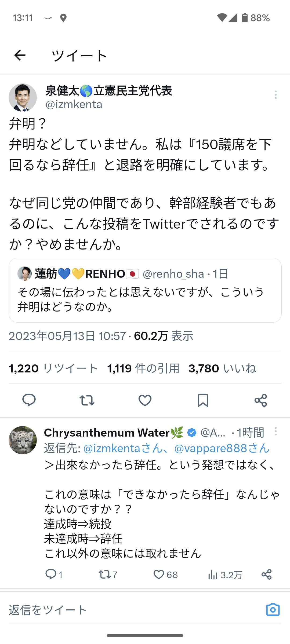Tap the camera icon in the reply bar
This screenshot has width=290, height=644.
pyautogui.click(x=273, y=610)
